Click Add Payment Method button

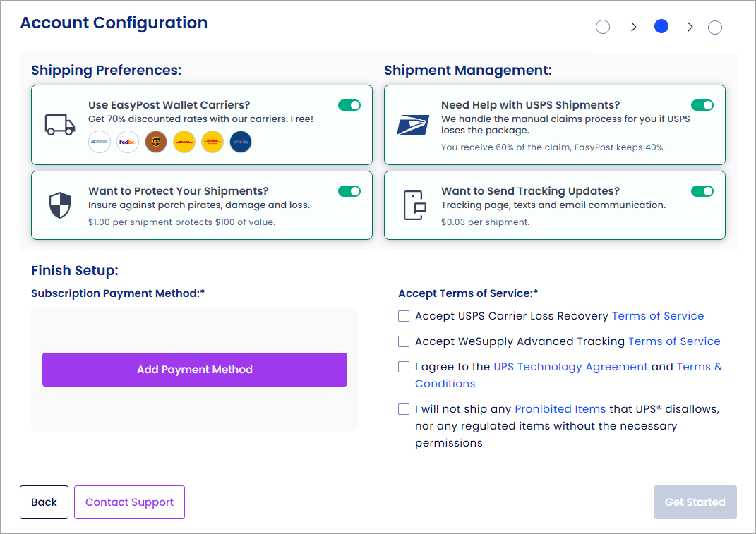click(x=195, y=370)
